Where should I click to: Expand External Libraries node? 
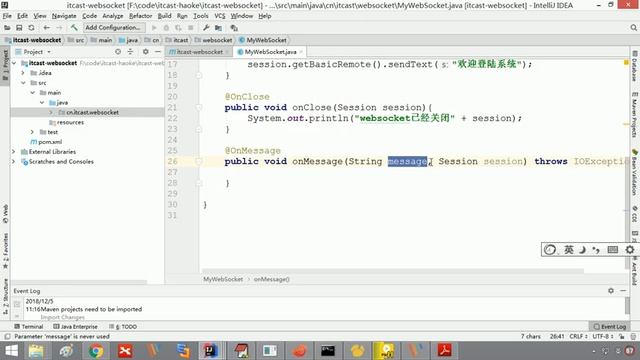(x=14, y=151)
